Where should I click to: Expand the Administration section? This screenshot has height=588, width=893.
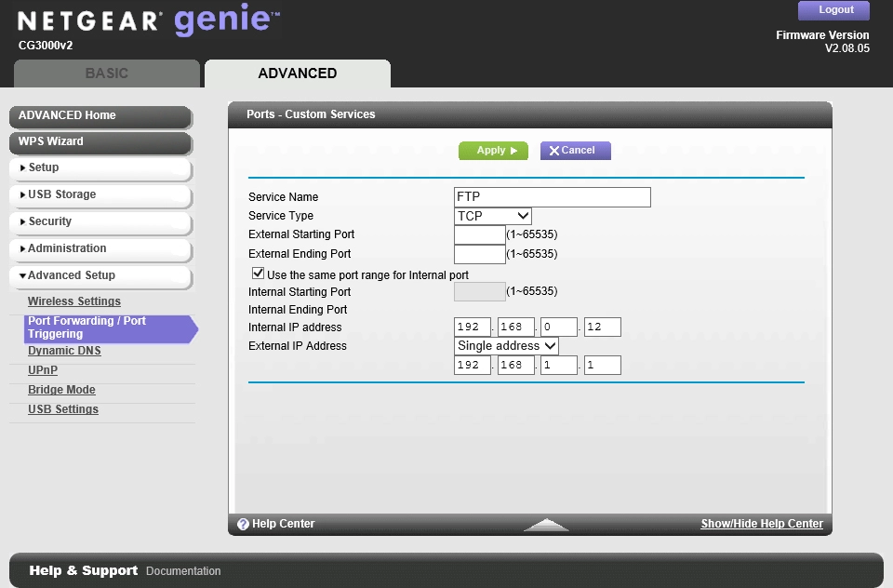click(100, 249)
